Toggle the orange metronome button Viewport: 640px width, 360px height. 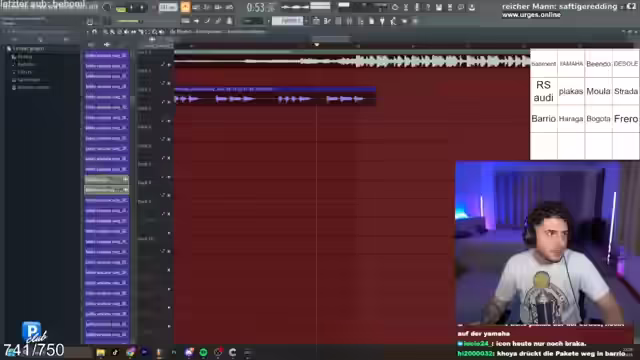(185, 7)
